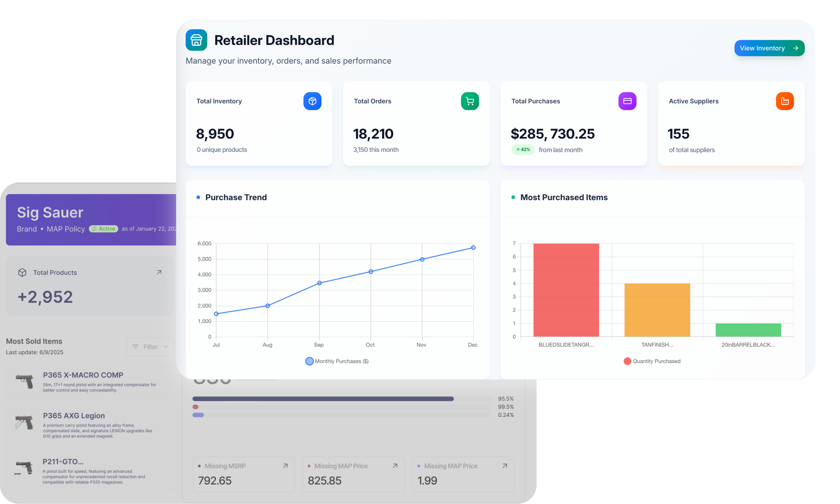Click the purple Total Purchases card icon
840x504 pixels.
[627, 101]
